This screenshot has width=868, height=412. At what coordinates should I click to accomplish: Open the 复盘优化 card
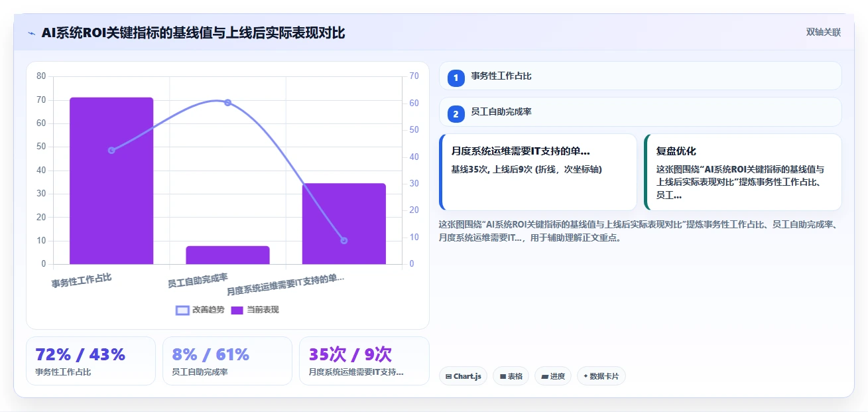tap(743, 172)
